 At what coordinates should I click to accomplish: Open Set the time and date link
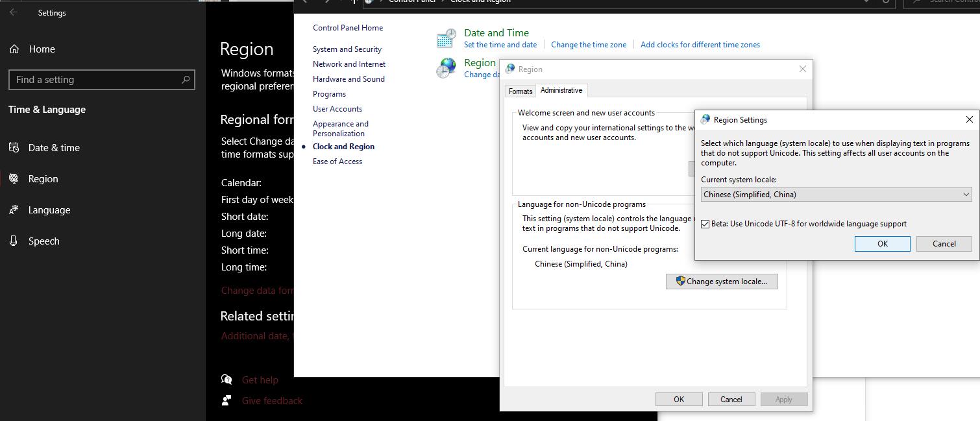click(500, 45)
